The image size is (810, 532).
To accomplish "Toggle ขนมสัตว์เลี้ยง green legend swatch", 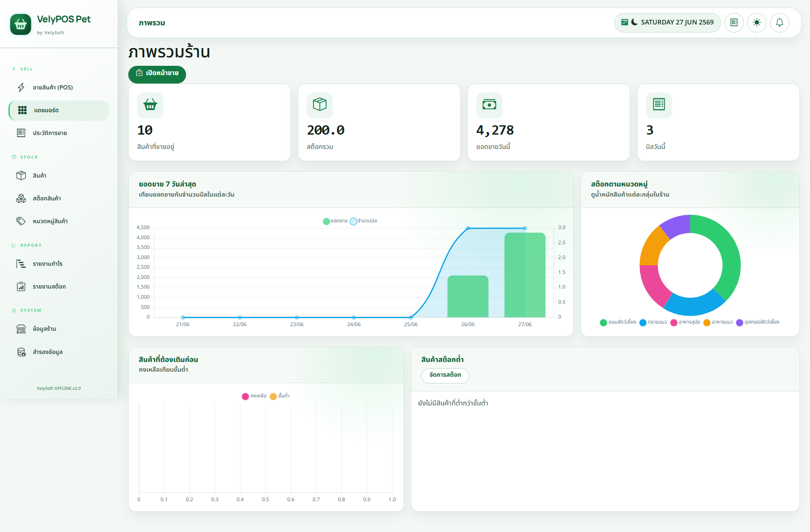I will (603, 323).
